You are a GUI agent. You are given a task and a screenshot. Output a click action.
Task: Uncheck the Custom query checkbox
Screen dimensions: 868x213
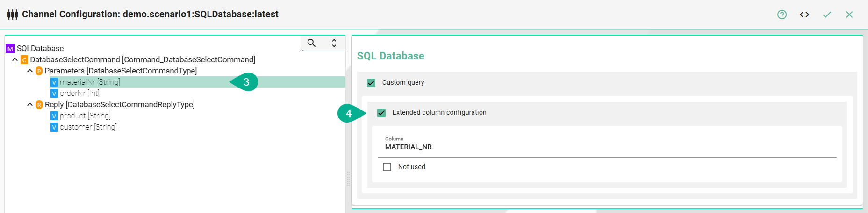371,83
